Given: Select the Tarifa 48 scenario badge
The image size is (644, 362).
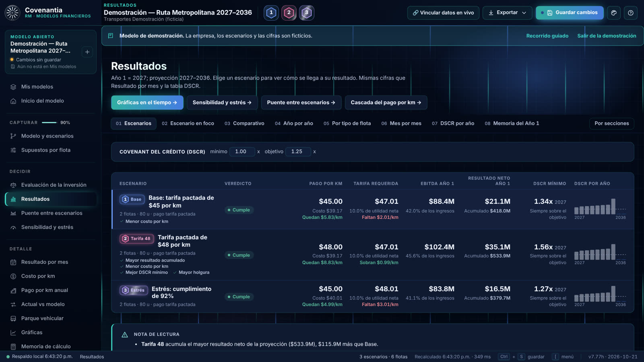Looking at the screenshot, I should tap(136, 239).
